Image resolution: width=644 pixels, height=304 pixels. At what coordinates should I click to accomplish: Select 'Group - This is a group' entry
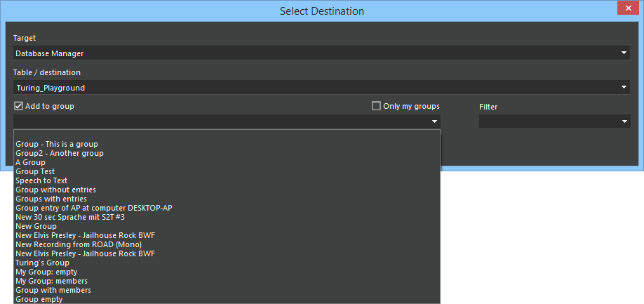coord(57,144)
